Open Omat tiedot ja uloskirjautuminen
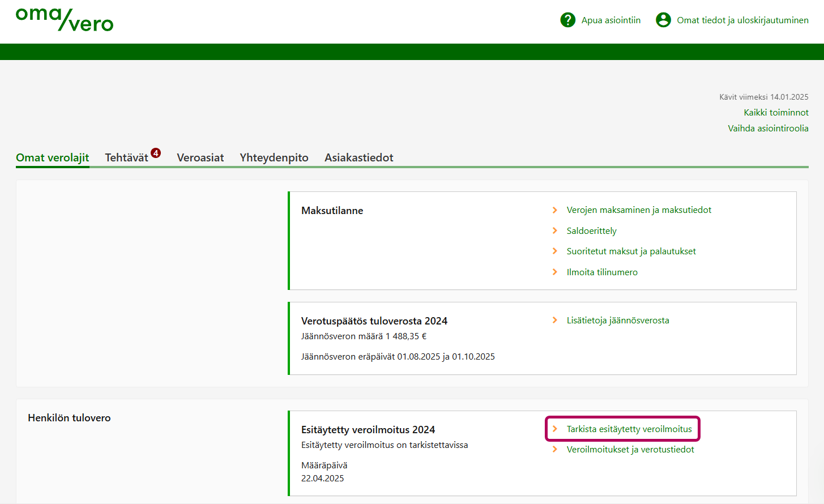Viewport: 824px width, 504px height. click(742, 20)
